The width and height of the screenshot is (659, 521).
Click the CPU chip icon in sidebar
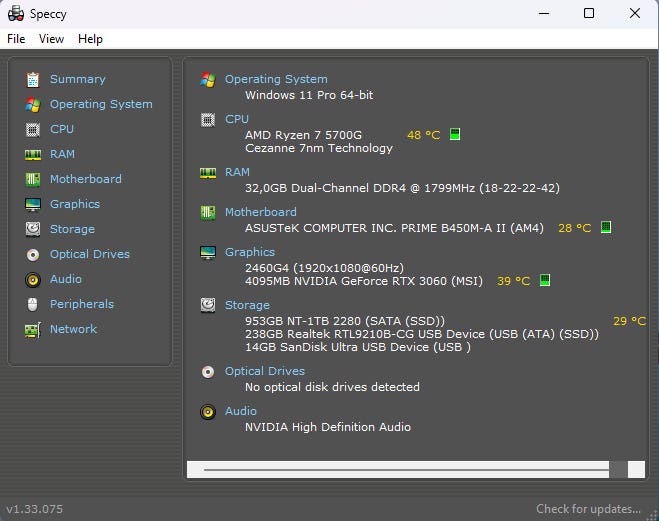pyautogui.click(x=33, y=129)
